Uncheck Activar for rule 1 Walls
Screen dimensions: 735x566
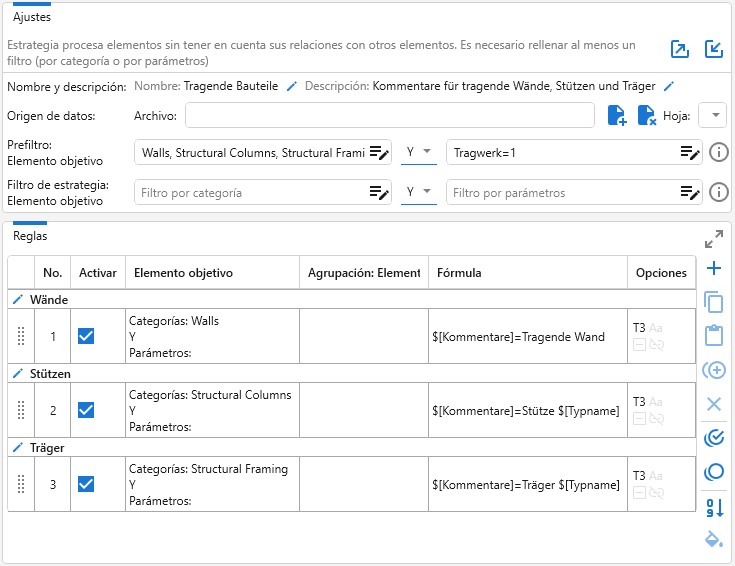click(x=86, y=336)
